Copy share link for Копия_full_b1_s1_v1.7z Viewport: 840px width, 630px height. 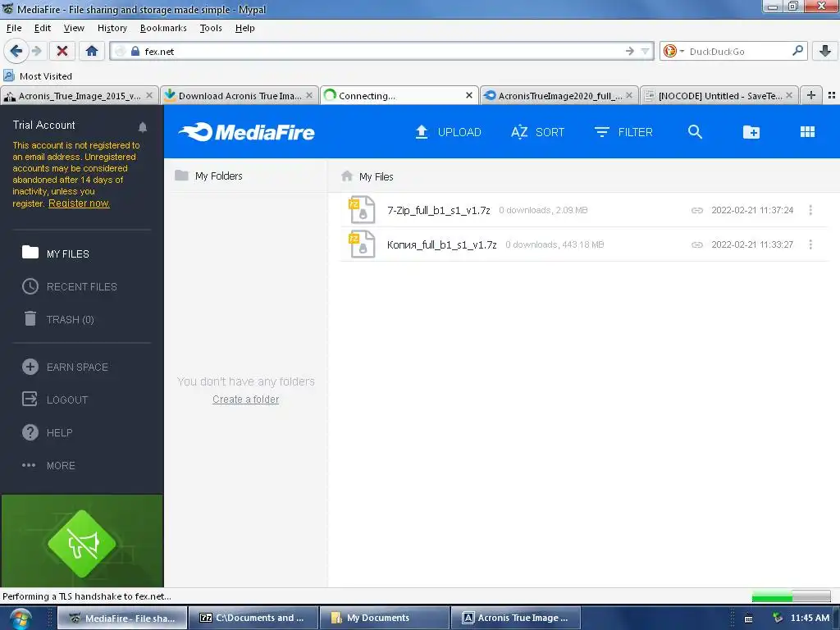click(x=697, y=244)
